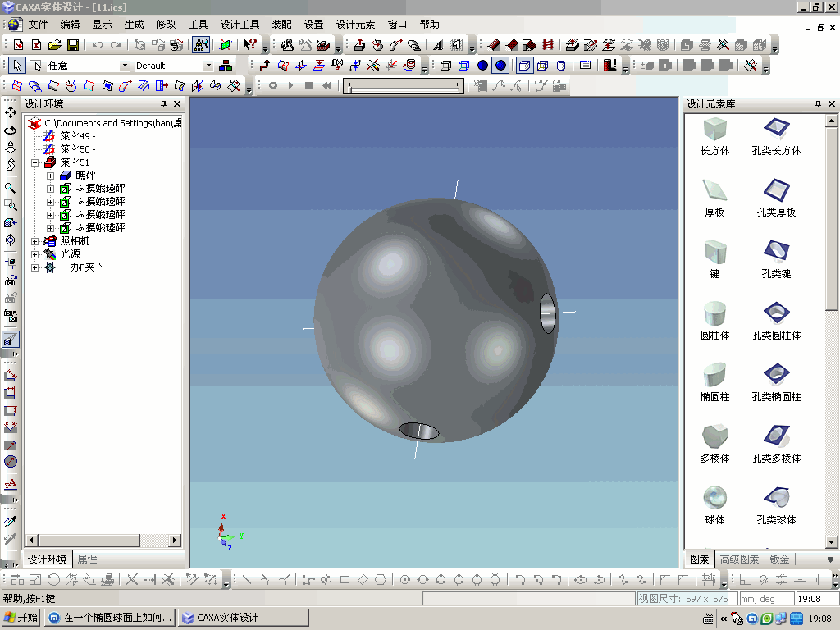The height and width of the screenshot is (630, 840).
Task: Expand the last tree node below 光源
Action: tap(34, 267)
